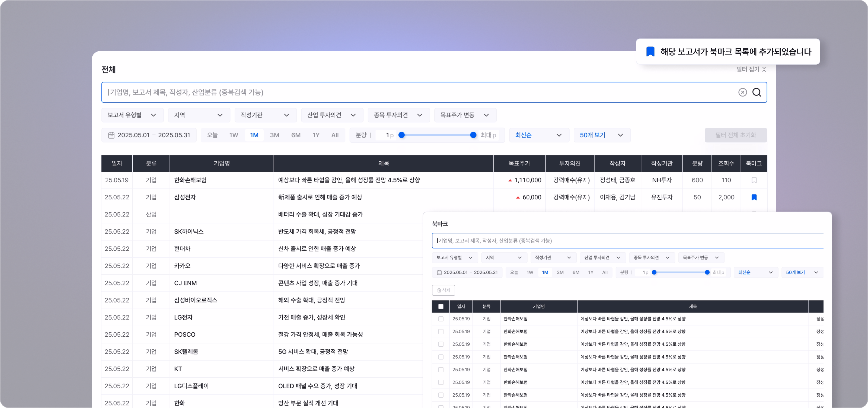Screen dimensions: 868x408
Task: Remove bookmark on the 삼성전자 report row
Action: (x=754, y=197)
